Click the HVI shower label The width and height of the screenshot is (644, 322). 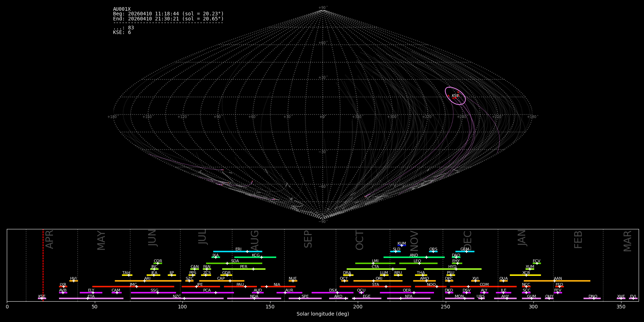[73, 279]
